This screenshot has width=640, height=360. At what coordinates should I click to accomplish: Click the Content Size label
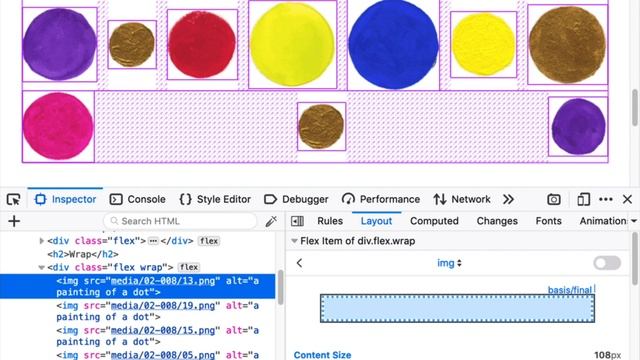322,355
